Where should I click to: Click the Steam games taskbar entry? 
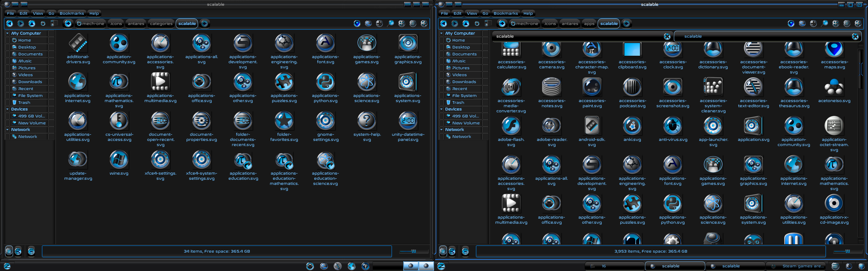pos(796,266)
